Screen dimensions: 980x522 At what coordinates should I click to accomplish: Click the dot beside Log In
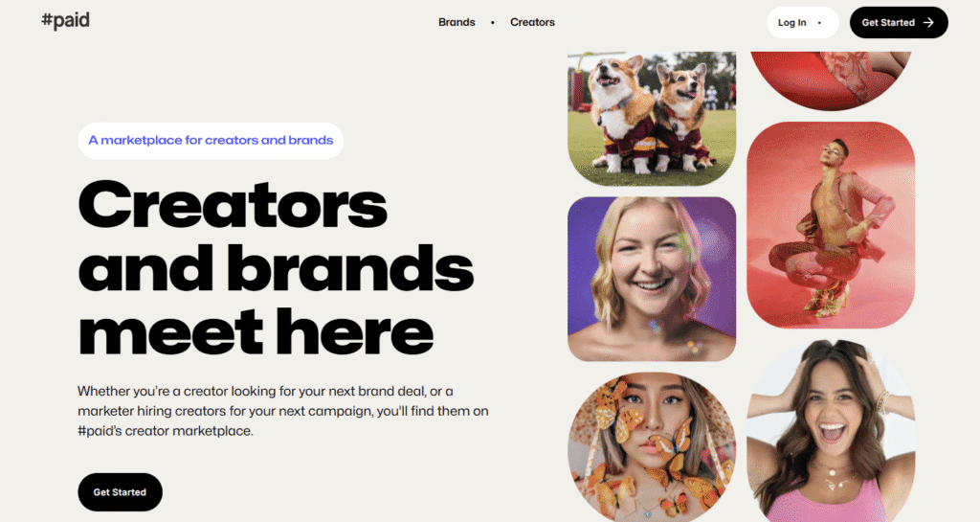(819, 23)
